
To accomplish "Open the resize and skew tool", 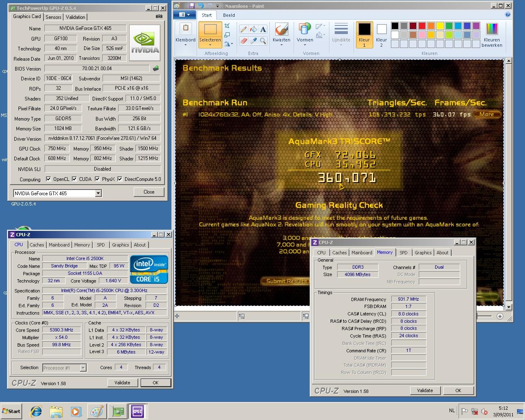I will click(227, 34).
